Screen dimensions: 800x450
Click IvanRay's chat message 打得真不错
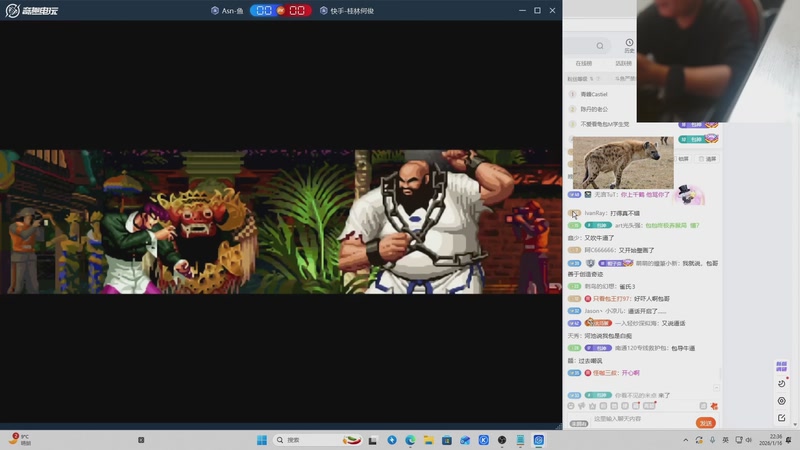pyautogui.click(x=625, y=213)
